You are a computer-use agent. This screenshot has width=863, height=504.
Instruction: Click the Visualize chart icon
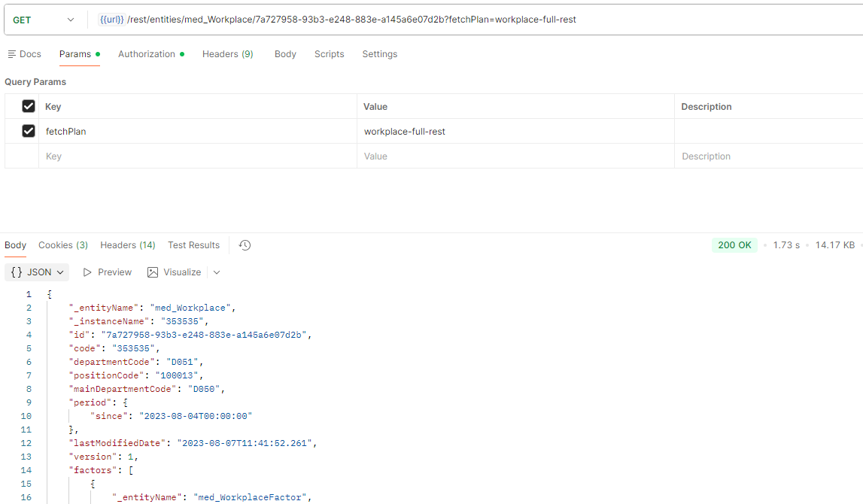[x=153, y=272]
